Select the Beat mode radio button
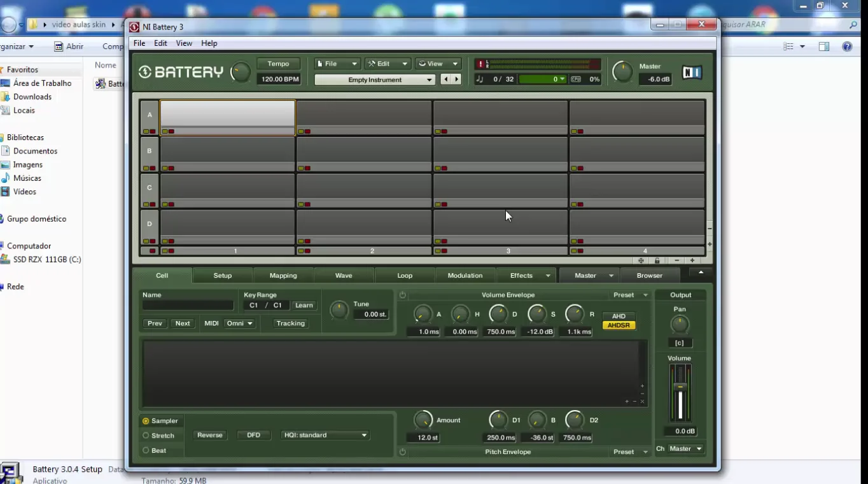 point(146,450)
